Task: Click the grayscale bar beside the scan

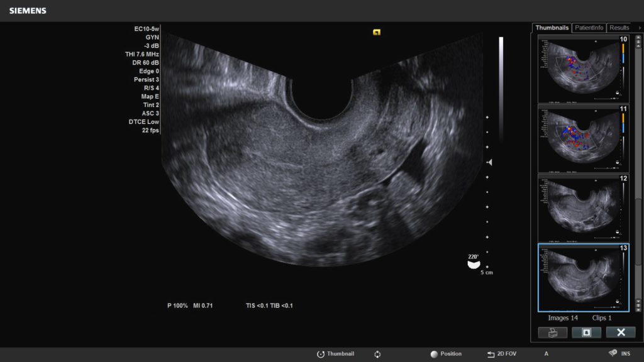Action: [501, 88]
